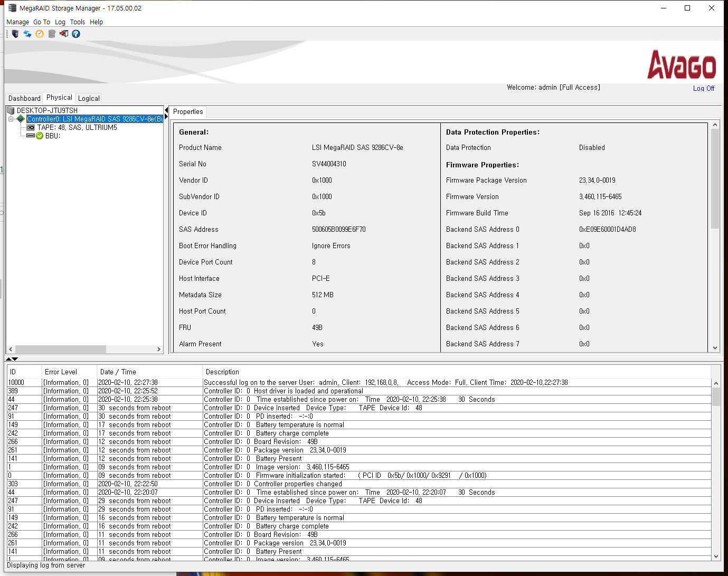
Task: Select the Physical tab
Action: [x=59, y=98]
